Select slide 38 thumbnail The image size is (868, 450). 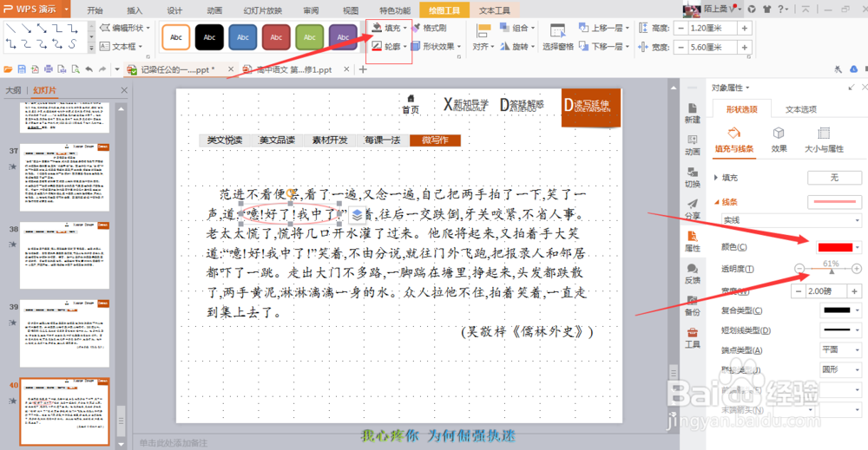coord(64,256)
